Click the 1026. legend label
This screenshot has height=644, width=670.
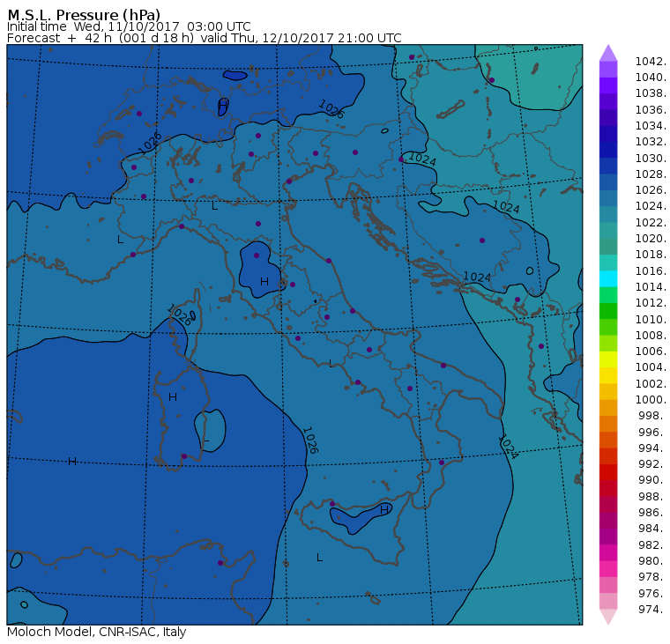(651, 189)
